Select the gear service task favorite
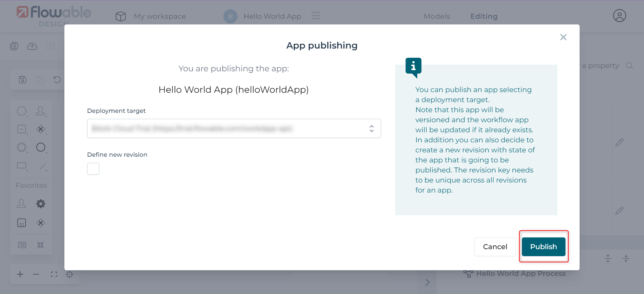644x294 pixels. [x=41, y=204]
